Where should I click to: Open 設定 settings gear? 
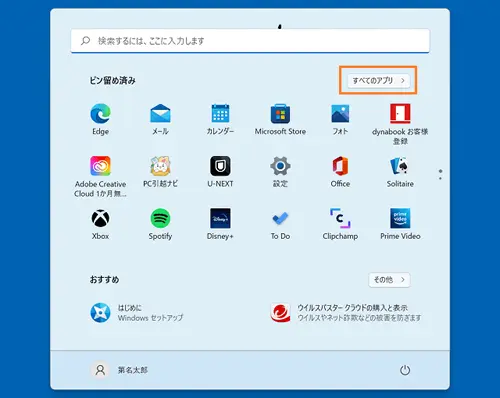[280, 172]
